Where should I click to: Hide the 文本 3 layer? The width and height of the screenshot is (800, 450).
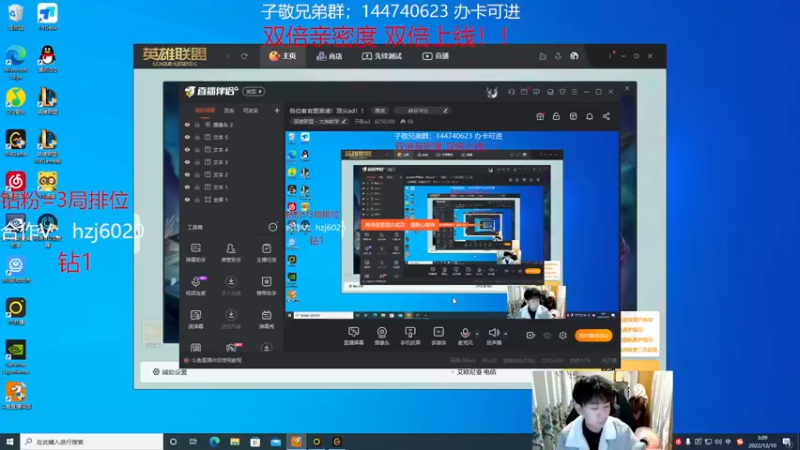click(x=187, y=162)
